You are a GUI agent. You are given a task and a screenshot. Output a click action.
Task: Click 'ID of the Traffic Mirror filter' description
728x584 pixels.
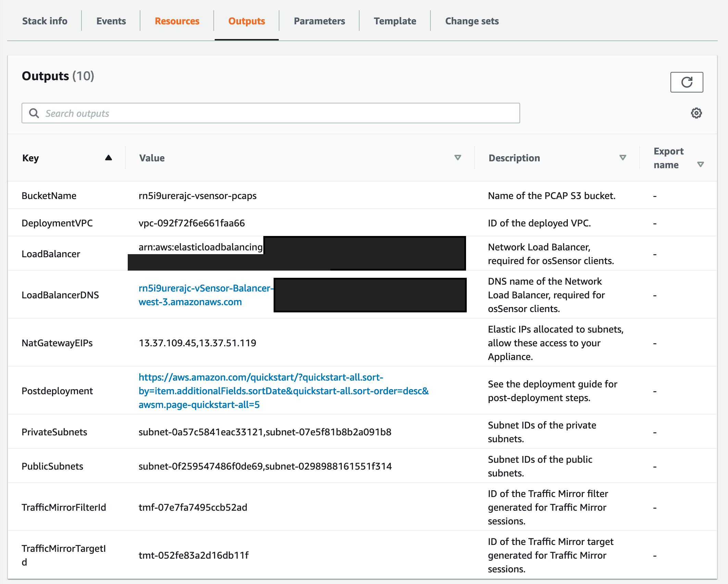click(548, 507)
